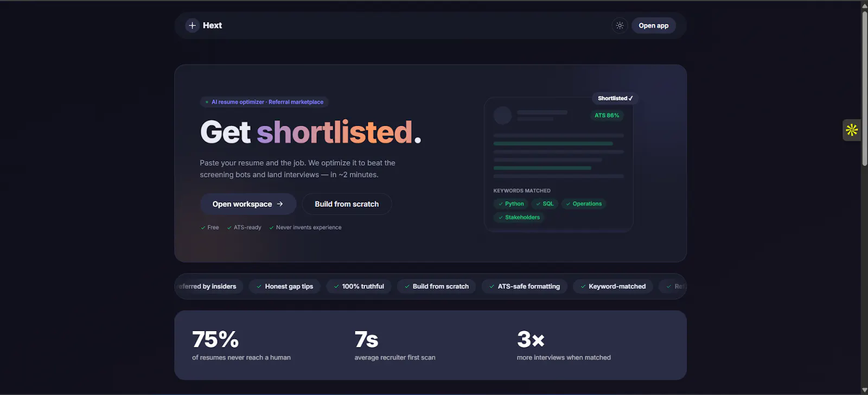Click the scrollbar down arrow
Screen dimensions: 868x395
865,390
